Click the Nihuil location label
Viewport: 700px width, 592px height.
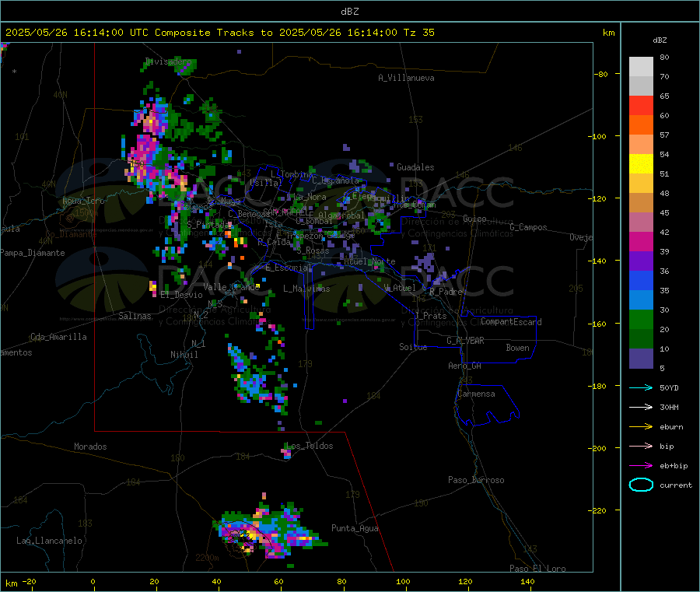coord(184,355)
